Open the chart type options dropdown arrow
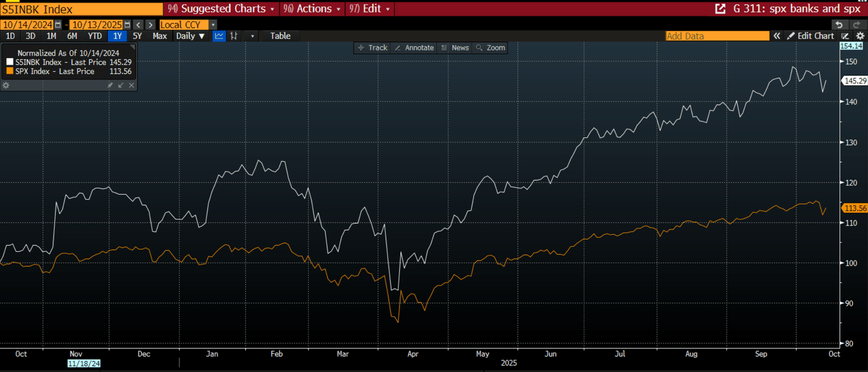868x372 pixels. [x=252, y=36]
